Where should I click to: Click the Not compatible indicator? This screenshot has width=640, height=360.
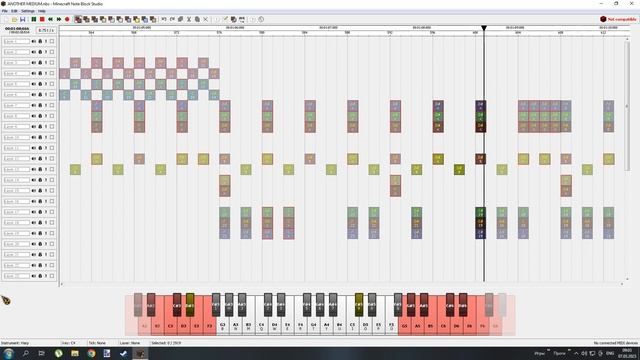tap(618, 19)
